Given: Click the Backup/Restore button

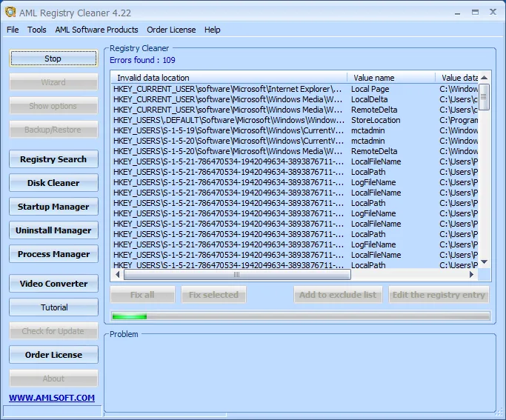Looking at the screenshot, I should click(53, 130).
